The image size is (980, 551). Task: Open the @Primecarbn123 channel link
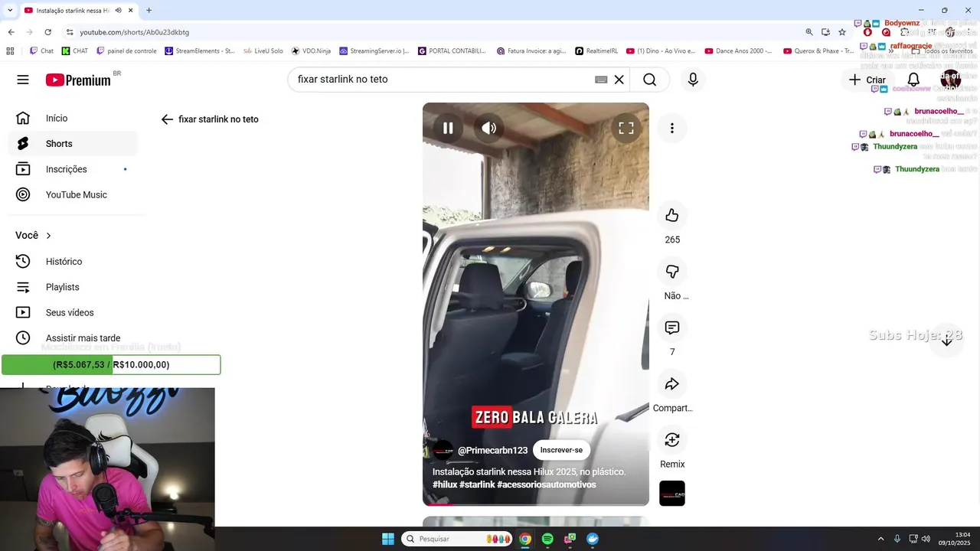pos(492,451)
